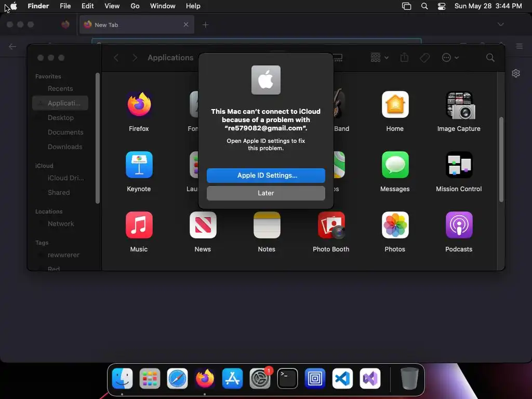The image size is (532, 399).
Task: Open Firefox in the Applications folder
Action: (139, 104)
